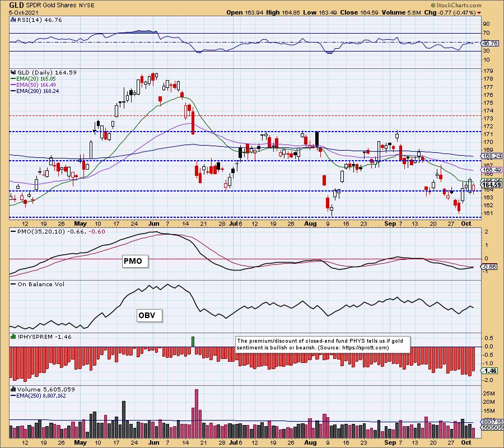Screen dimensions: 504x448
Task: Click the green PHYS premium bar in June
Action: (193, 342)
